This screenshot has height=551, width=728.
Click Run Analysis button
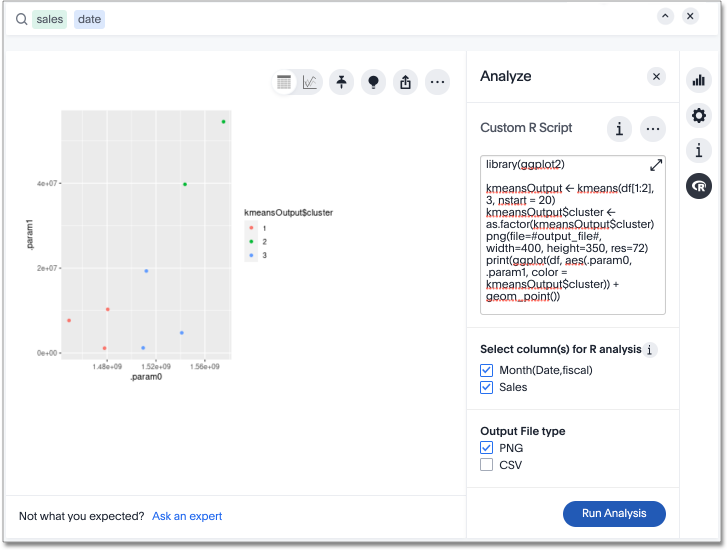[x=614, y=513]
